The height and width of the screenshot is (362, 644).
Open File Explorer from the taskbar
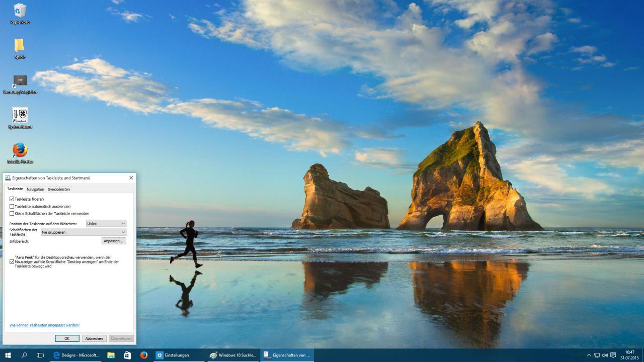click(111, 355)
